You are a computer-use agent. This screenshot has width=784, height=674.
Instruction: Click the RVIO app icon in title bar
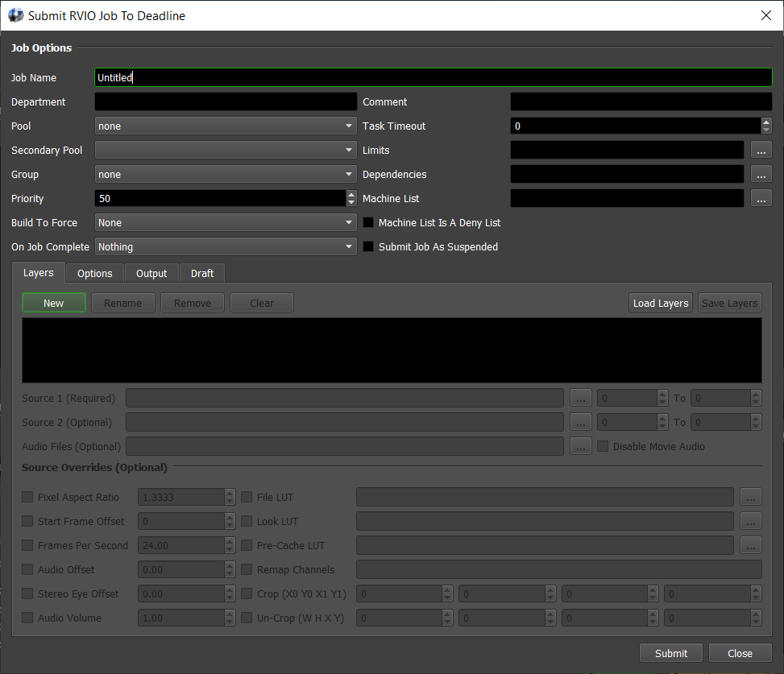point(15,15)
